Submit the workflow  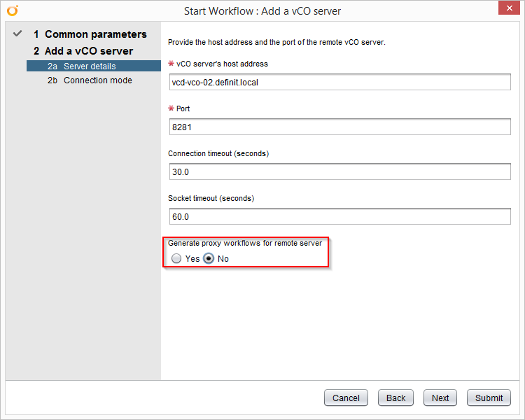[x=489, y=398]
